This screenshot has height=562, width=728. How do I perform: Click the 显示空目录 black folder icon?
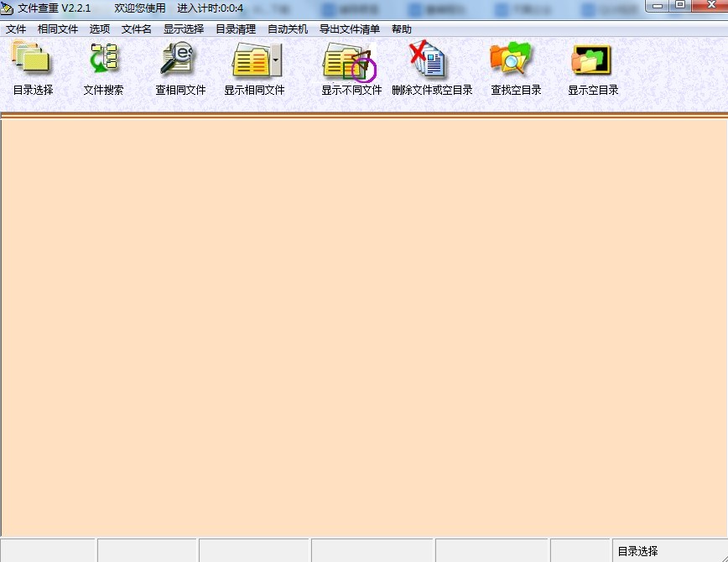(x=591, y=60)
